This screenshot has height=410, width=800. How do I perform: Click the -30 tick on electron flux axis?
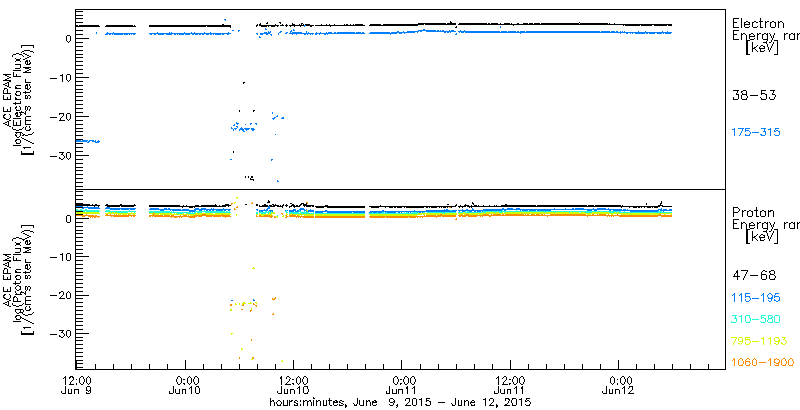point(59,155)
